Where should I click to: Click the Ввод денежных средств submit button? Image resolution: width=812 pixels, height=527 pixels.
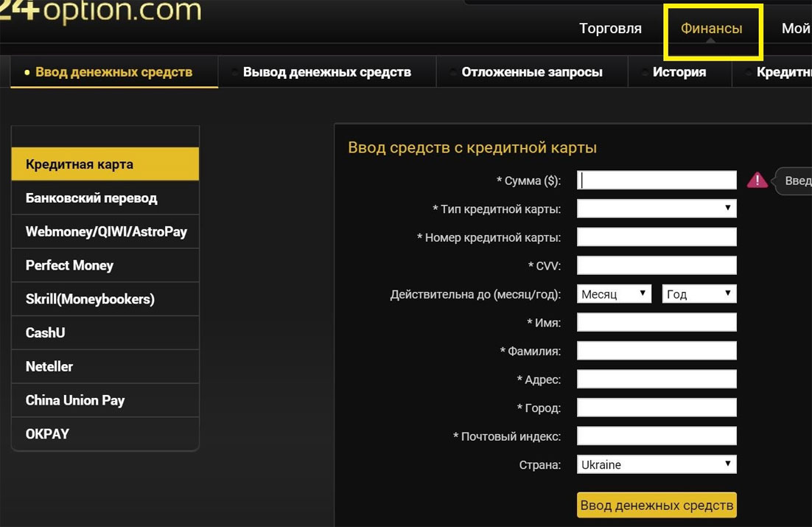[x=655, y=505]
